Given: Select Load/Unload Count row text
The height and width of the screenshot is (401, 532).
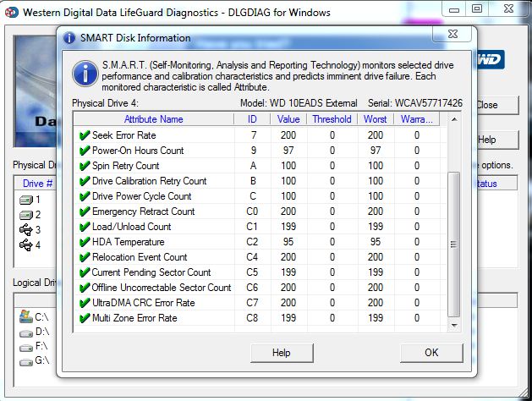Looking at the screenshot, I should (132, 227).
